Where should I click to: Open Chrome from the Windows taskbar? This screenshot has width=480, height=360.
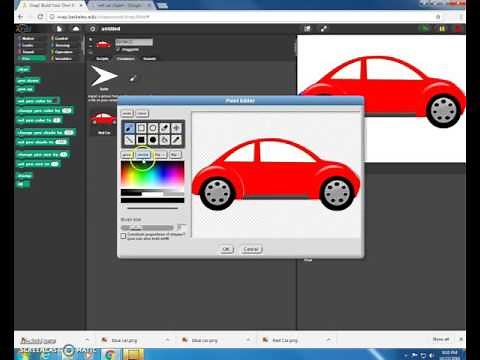click(x=110, y=355)
